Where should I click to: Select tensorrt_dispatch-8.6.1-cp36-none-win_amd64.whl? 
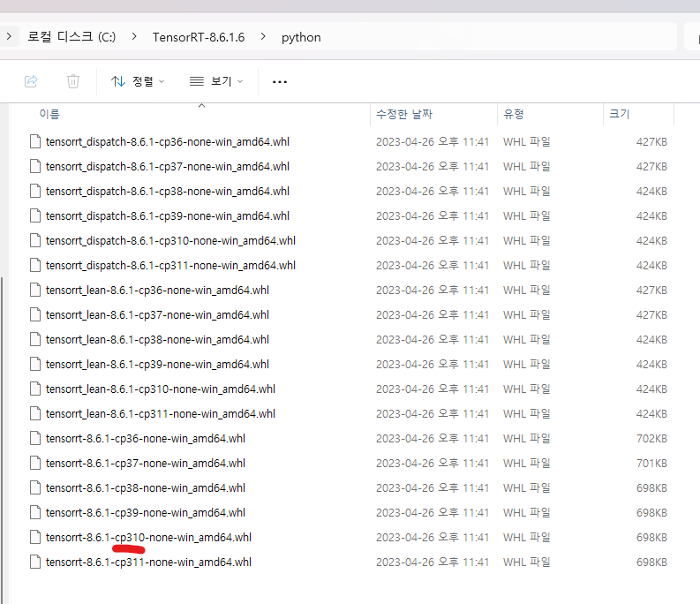tap(168, 141)
